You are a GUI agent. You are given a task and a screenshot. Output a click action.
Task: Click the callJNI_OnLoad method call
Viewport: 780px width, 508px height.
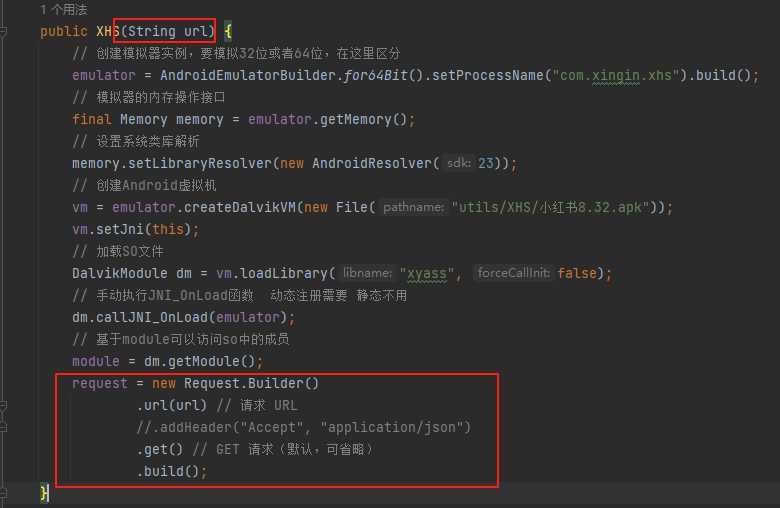152,317
